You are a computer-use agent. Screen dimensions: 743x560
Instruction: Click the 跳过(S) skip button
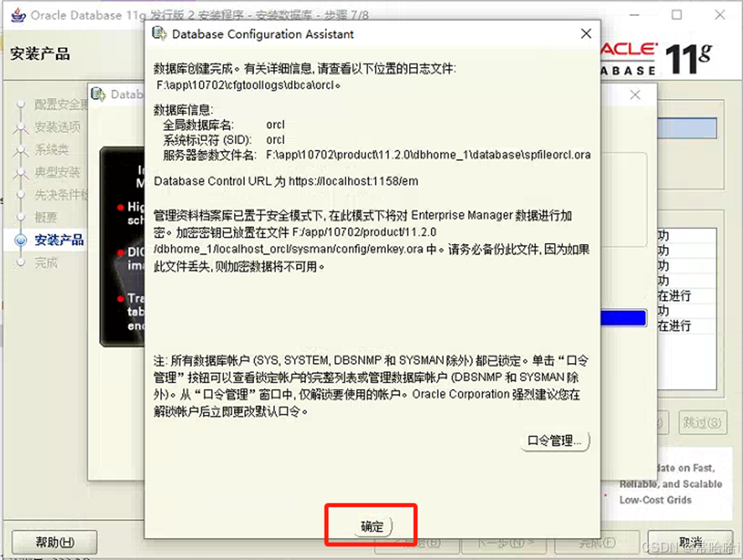(703, 423)
